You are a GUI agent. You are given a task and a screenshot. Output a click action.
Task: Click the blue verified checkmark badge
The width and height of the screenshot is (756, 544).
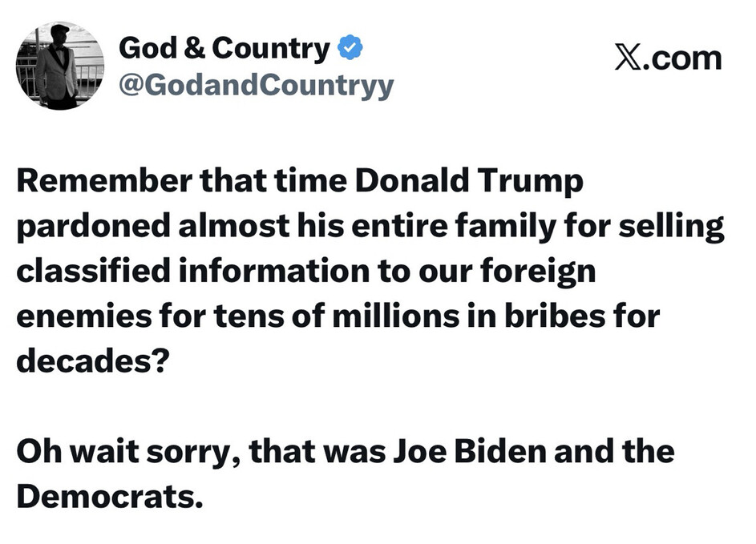350,49
